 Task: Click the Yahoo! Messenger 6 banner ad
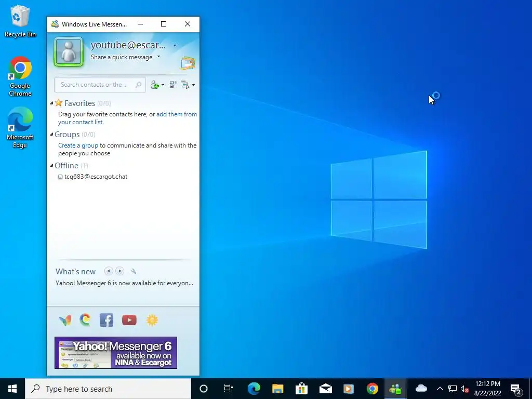116,353
